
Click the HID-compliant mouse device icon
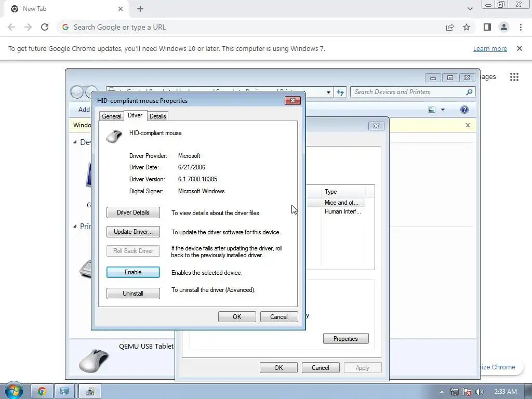[x=114, y=137]
